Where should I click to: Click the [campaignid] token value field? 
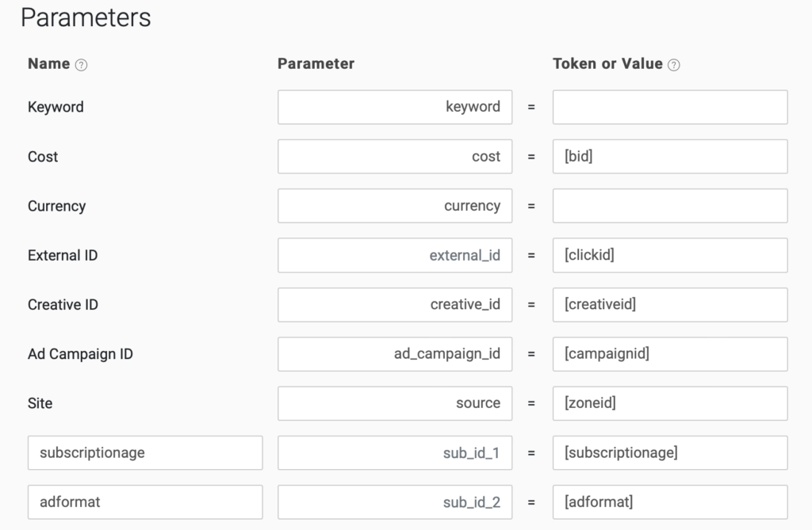(x=669, y=354)
